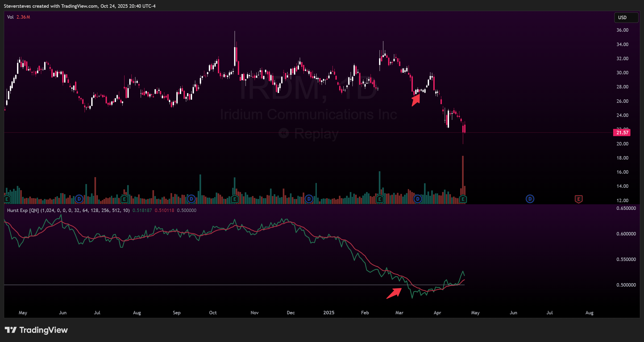Click the TradingView logo at the bottom left

(36, 330)
